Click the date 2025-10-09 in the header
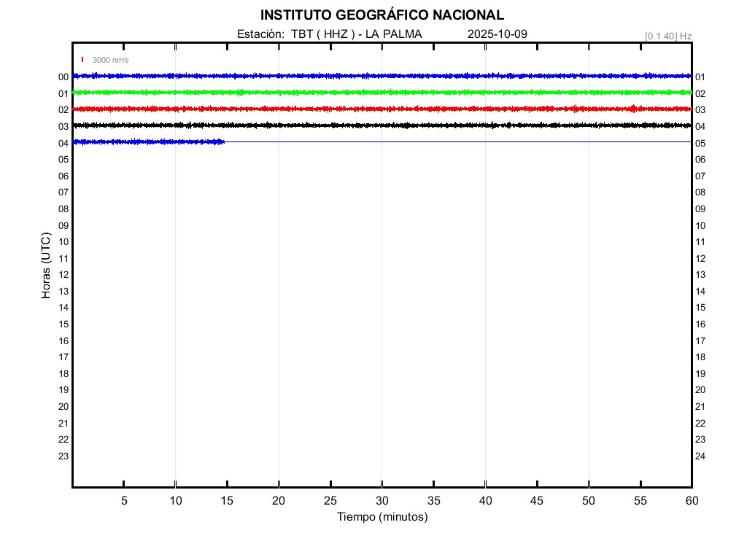 click(x=497, y=34)
